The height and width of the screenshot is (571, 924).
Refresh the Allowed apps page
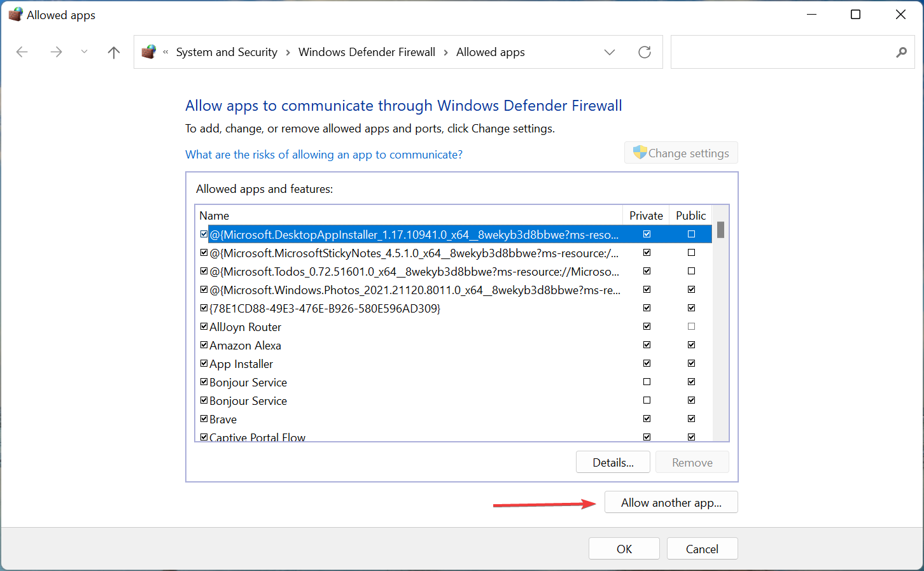[x=645, y=52]
